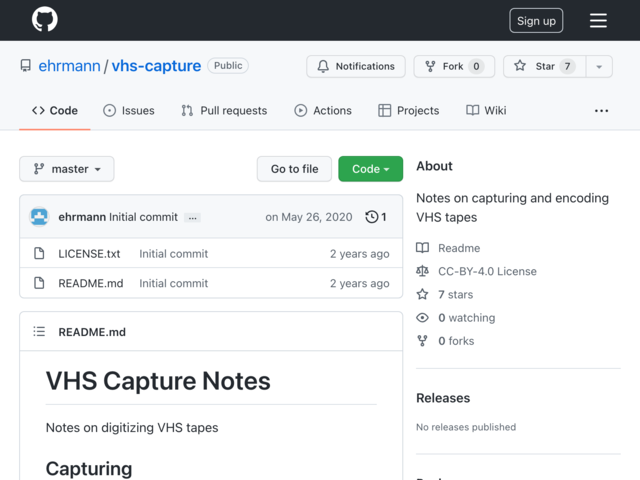Open the Readme link in About
The height and width of the screenshot is (480, 640).
point(459,248)
